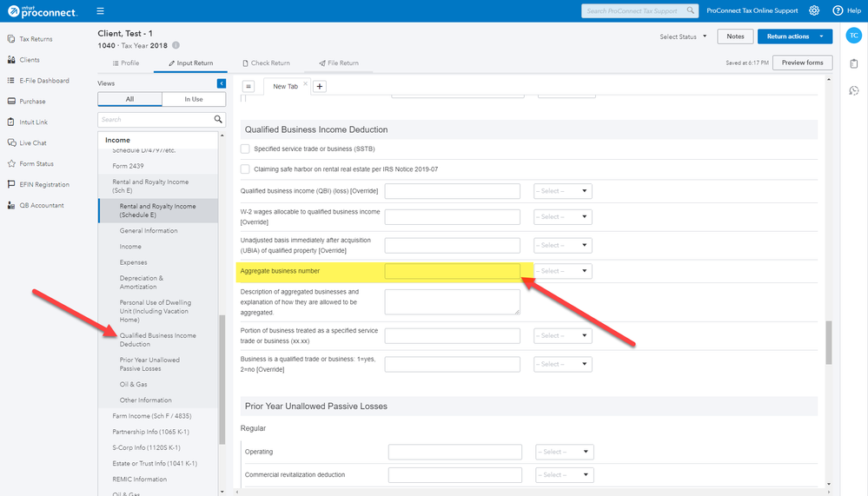Open Form 2439 in the tree

click(128, 166)
